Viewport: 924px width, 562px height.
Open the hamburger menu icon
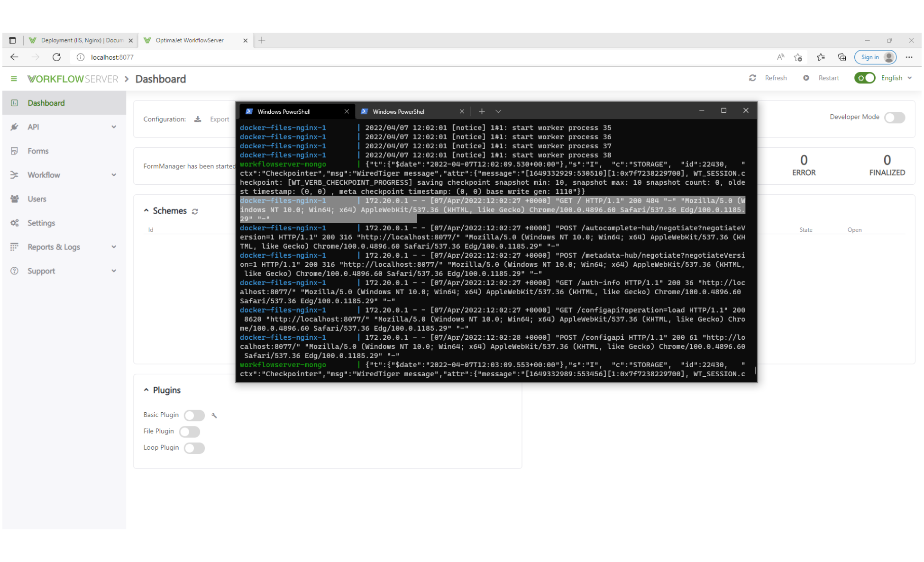[14, 79]
